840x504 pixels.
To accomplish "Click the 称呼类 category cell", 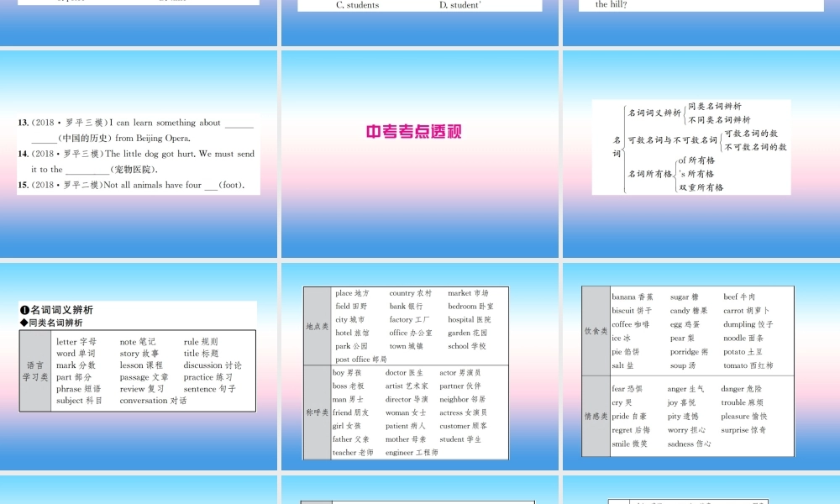I will (x=318, y=412).
